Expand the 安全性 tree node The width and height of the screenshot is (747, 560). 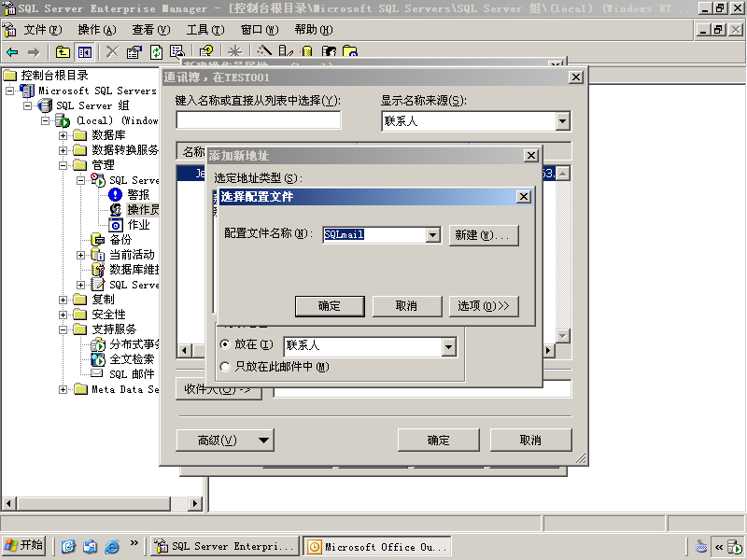pos(63,315)
